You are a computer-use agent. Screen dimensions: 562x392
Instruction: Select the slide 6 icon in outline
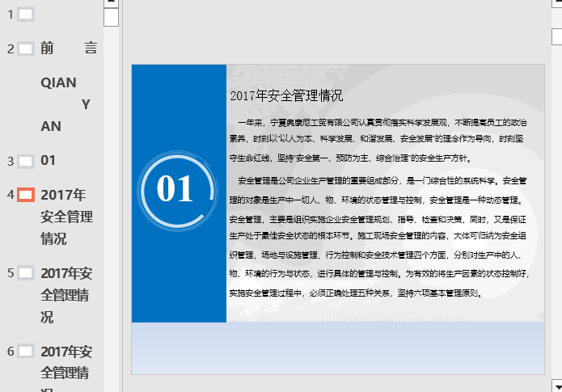pos(26,351)
